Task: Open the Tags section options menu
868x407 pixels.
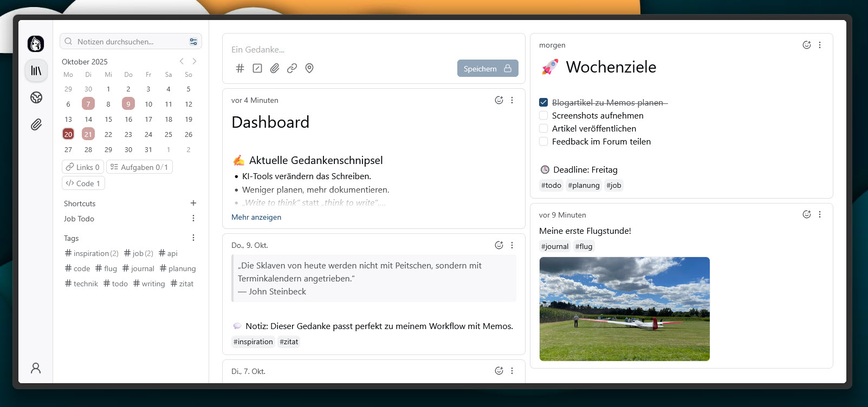Action: point(193,238)
